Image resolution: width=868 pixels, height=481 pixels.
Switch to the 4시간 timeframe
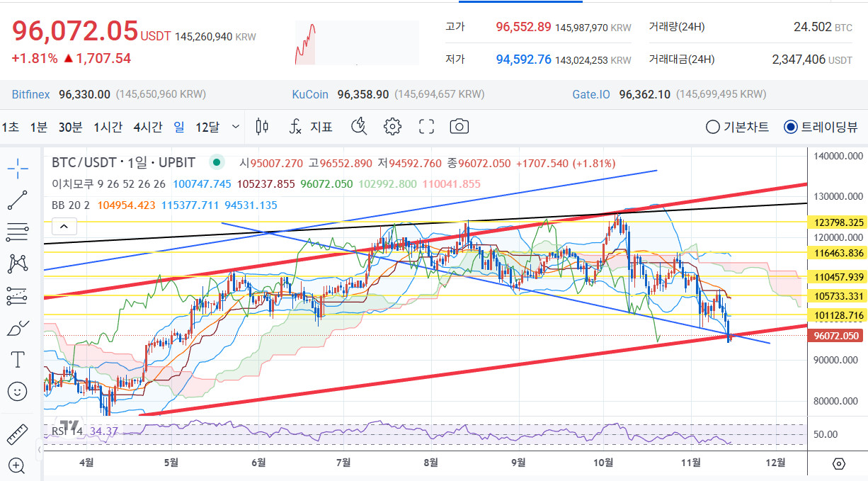147,128
